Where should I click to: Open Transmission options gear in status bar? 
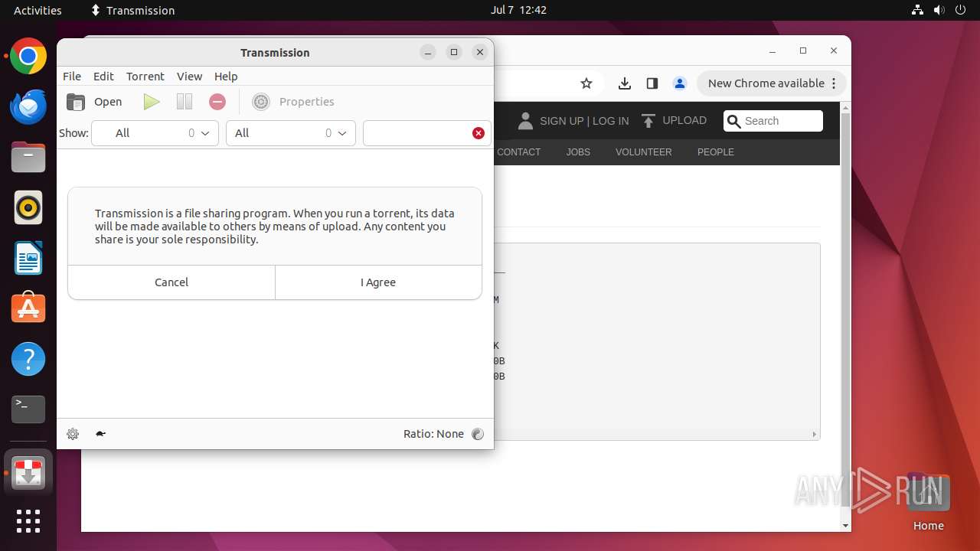click(73, 434)
